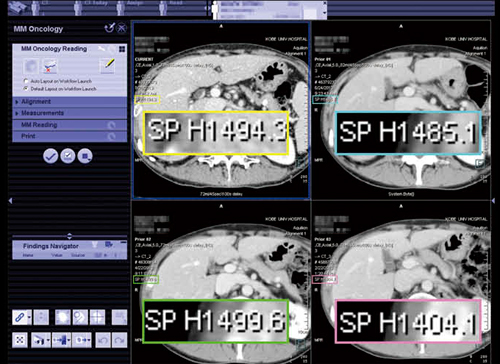This screenshot has height=364, width=500.
Task: Click the undo arrow button
Action: pyautogui.click(x=103, y=340)
